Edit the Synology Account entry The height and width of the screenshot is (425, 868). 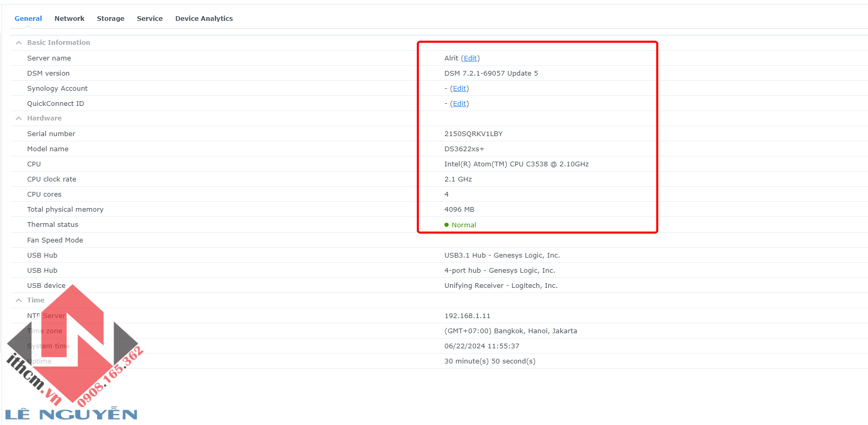point(459,89)
